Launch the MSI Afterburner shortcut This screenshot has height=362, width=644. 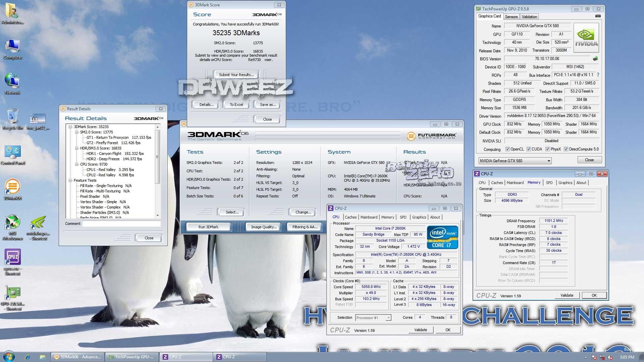coord(13,227)
